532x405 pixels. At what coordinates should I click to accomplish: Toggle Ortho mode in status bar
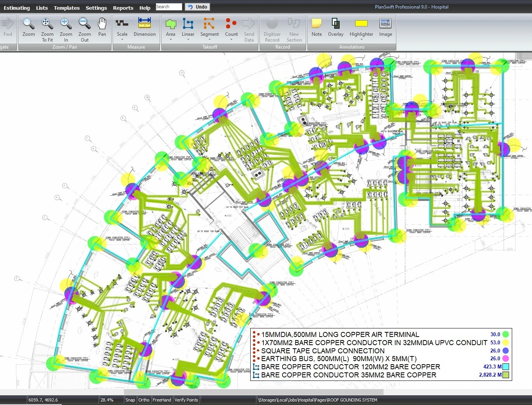point(144,400)
